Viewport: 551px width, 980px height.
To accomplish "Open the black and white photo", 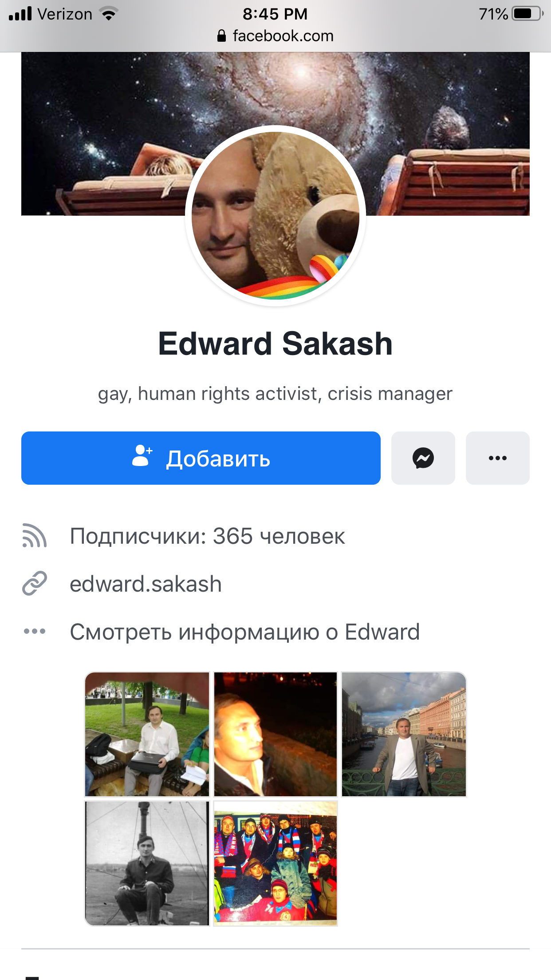I will (x=147, y=863).
